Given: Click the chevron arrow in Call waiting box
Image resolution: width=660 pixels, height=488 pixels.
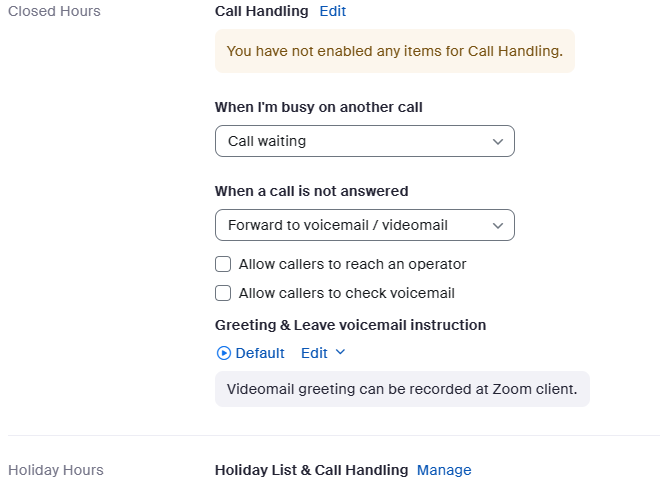Looking at the screenshot, I should pos(498,142).
